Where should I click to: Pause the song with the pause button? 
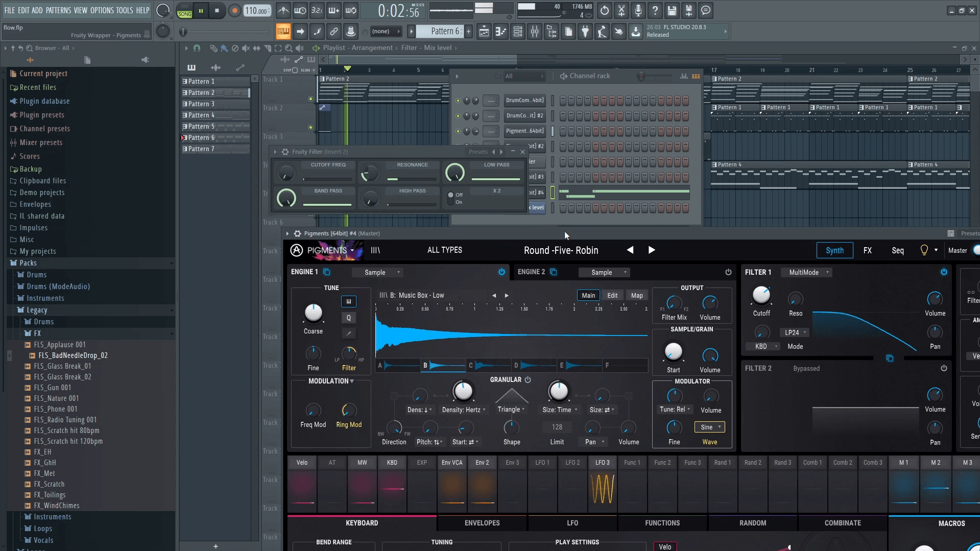[x=201, y=10]
